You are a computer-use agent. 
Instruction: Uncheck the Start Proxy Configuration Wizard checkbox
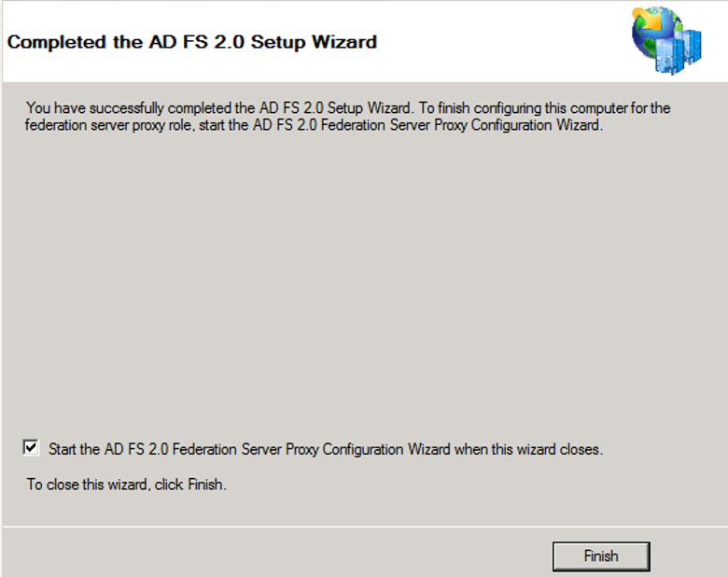pos(32,448)
